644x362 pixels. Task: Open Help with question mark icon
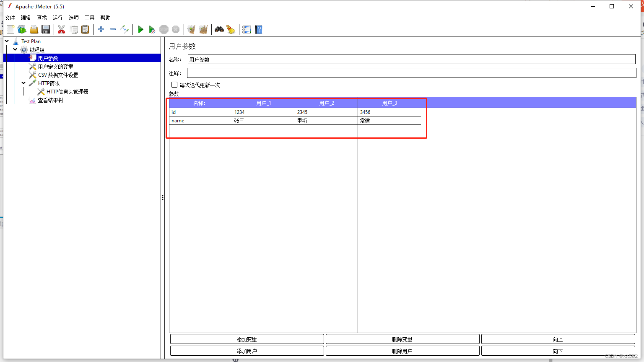click(x=259, y=29)
